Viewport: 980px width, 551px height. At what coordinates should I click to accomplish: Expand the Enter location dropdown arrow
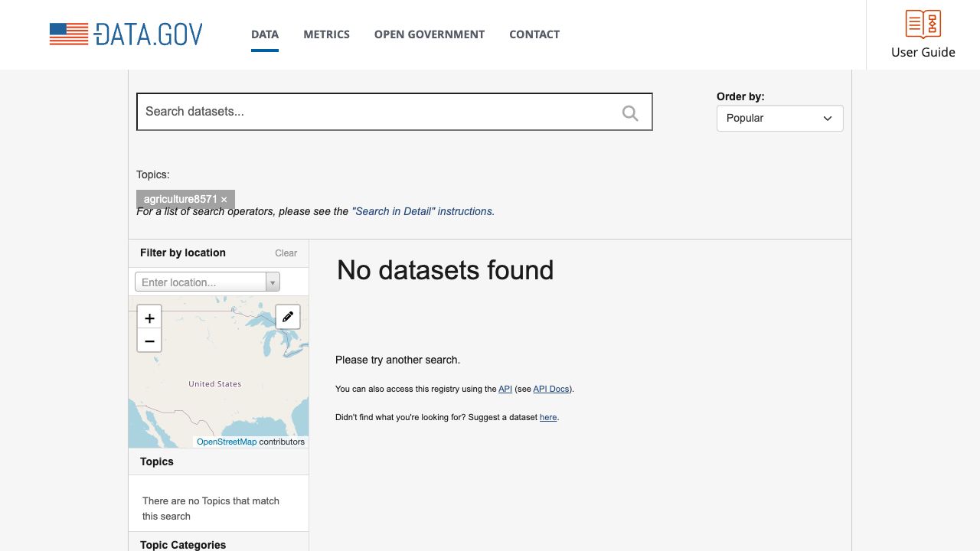click(273, 282)
